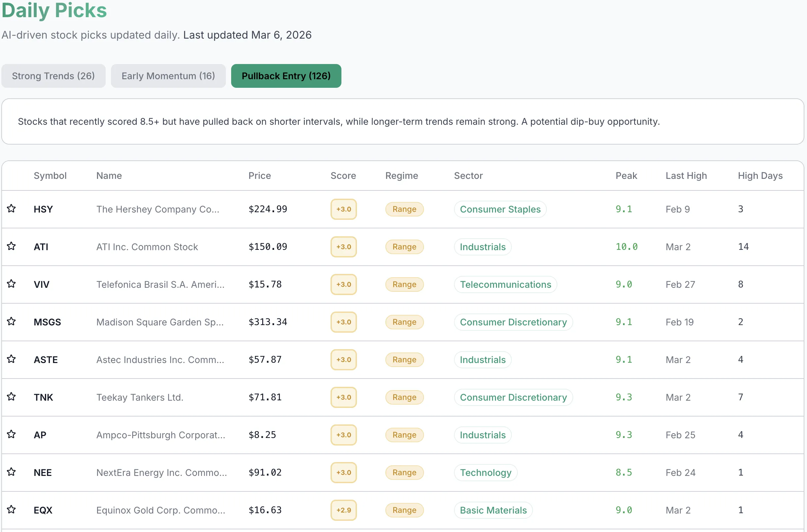Click the Range regime badge for TNK

[404, 398]
